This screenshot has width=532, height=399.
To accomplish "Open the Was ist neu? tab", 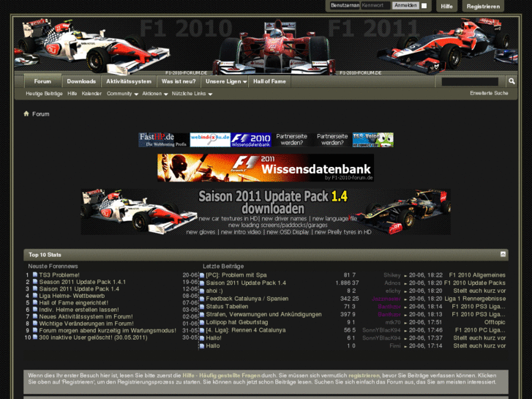I will pos(179,81).
